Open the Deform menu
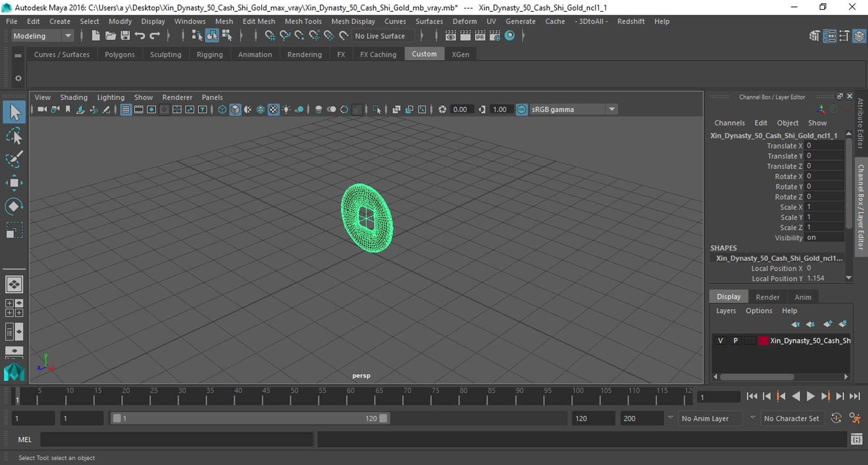The image size is (868, 465). pyautogui.click(x=464, y=21)
